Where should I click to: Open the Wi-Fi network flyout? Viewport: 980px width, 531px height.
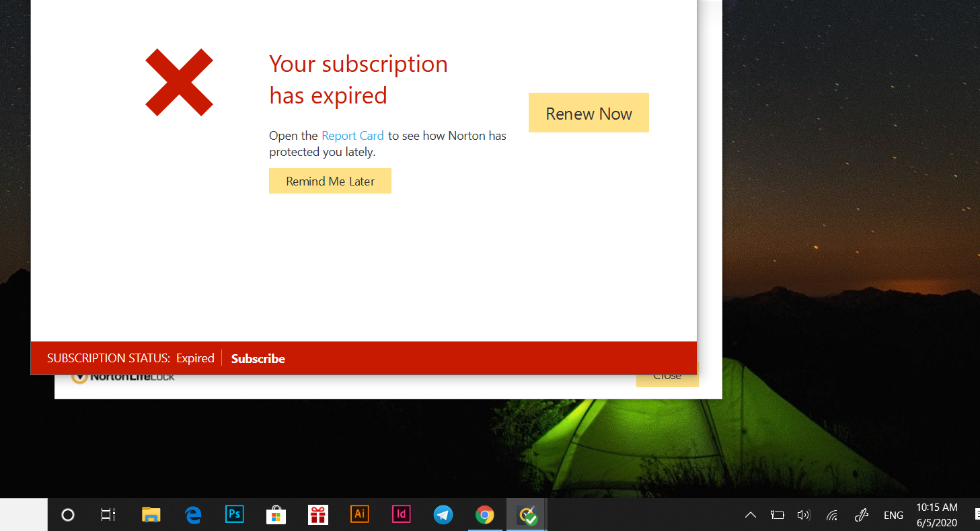(x=832, y=516)
